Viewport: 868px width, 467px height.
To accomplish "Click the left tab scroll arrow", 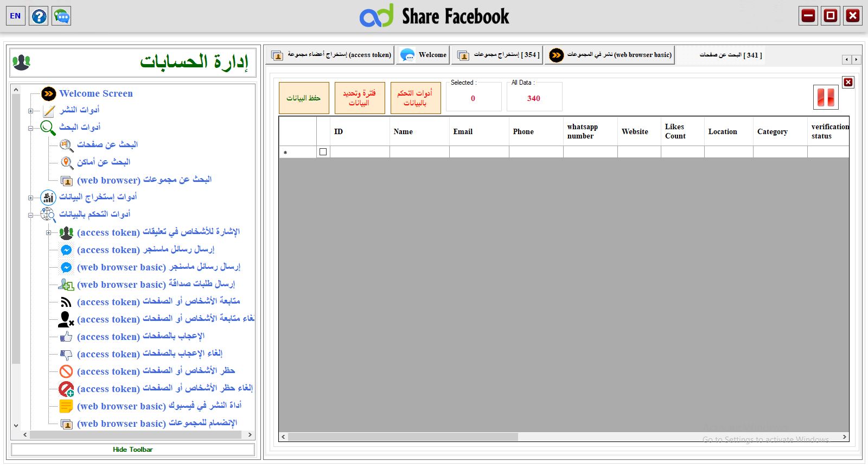I will [x=846, y=59].
